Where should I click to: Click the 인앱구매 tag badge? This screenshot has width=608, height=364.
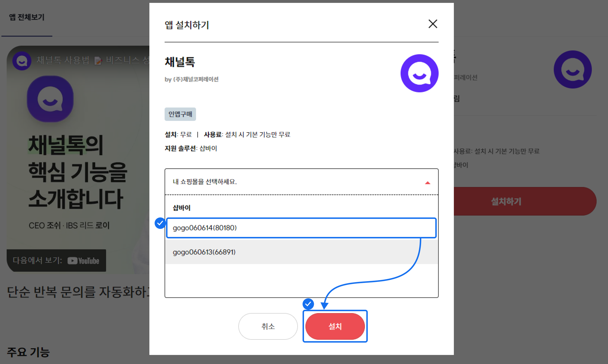(x=180, y=114)
